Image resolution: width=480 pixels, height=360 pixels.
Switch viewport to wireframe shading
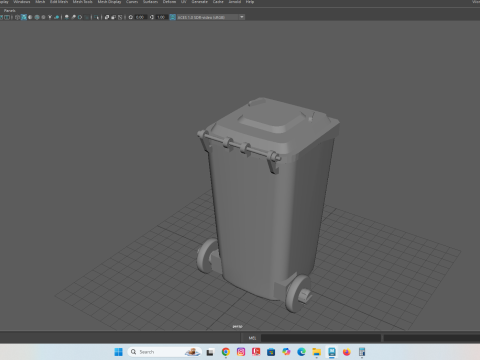tap(17, 17)
